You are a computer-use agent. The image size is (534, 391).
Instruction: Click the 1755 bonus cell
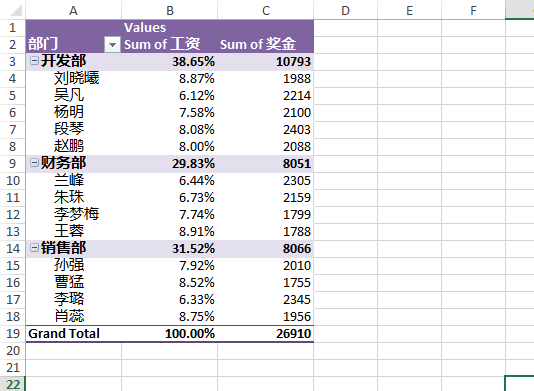(266, 282)
